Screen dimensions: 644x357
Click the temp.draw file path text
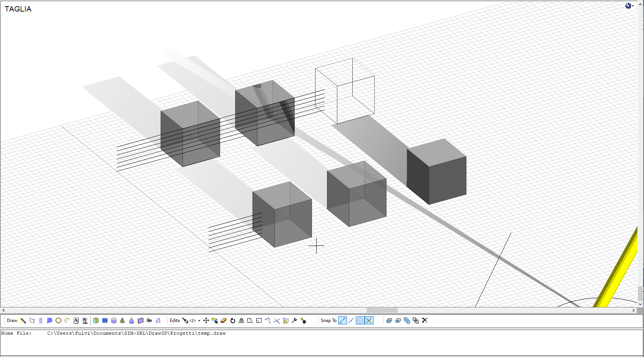click(x=136, y=333)
